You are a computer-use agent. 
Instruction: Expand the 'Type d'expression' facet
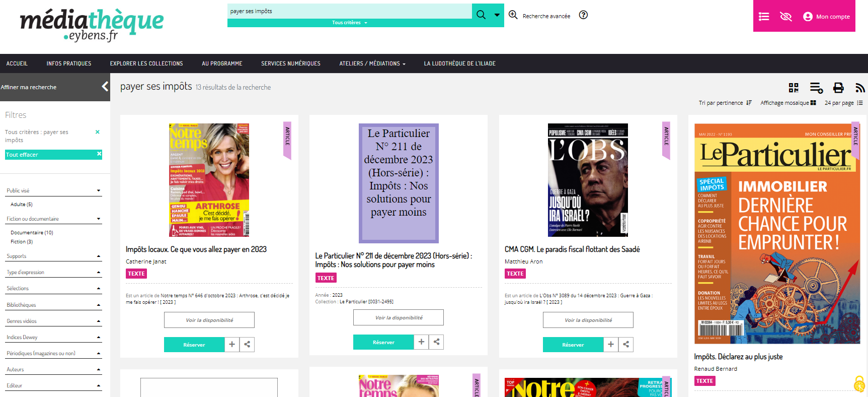pos(53,272)
